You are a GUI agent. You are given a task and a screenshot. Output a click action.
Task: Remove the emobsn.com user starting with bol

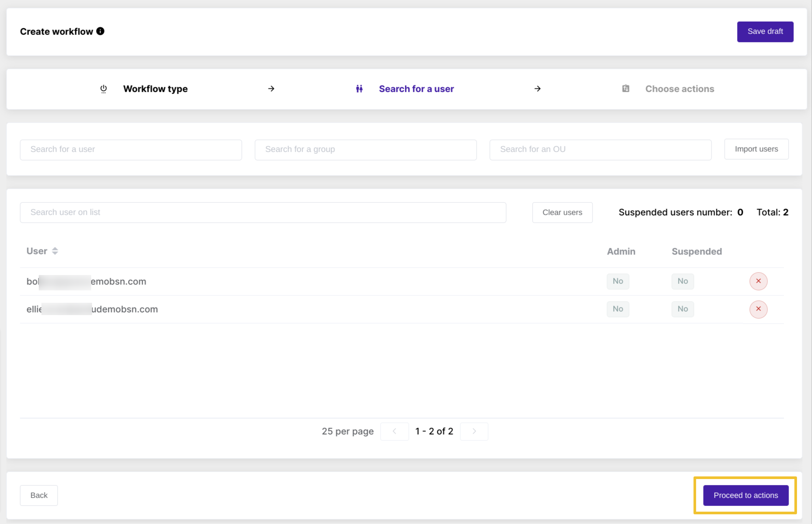coord(758,281)
